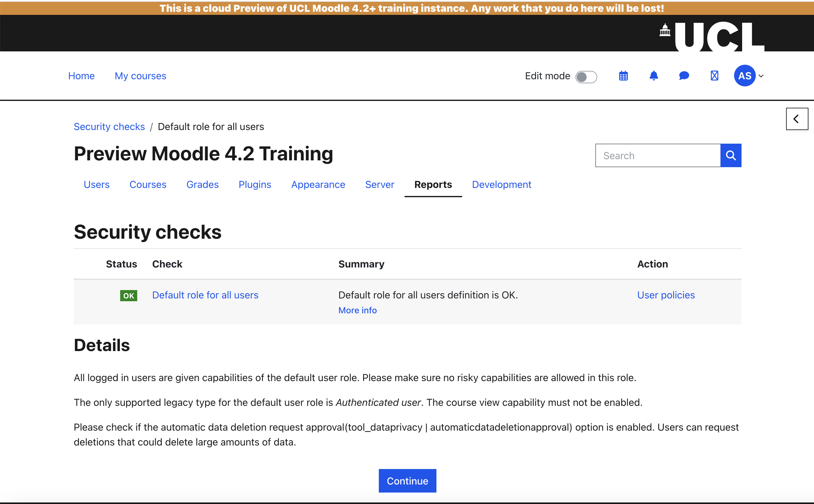
Task: Switch to the Server tab
Action: click(379, 185)
